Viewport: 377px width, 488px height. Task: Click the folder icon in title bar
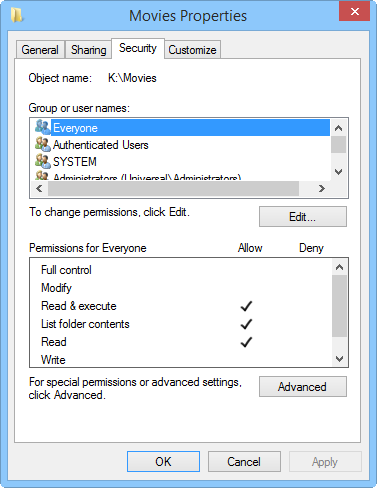tap(16, 15)
